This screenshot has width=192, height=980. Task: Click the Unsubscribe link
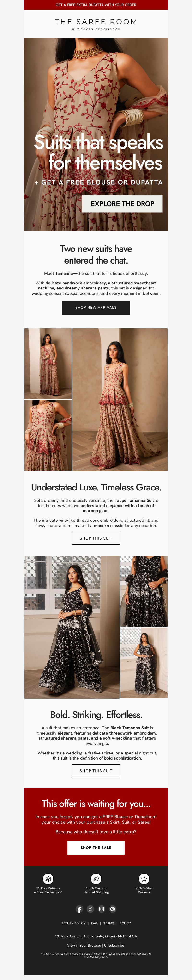tap(114, 945)
